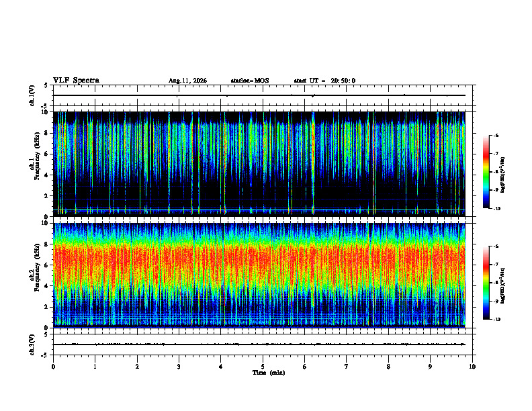This screenshot has height=411, width=532.
Task: Click the "ch.3(V)" waveform axis label
Action: point(32,345)
